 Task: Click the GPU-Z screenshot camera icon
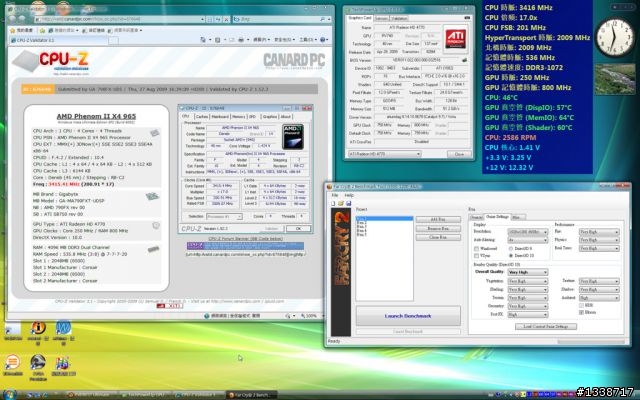(467, 18)
